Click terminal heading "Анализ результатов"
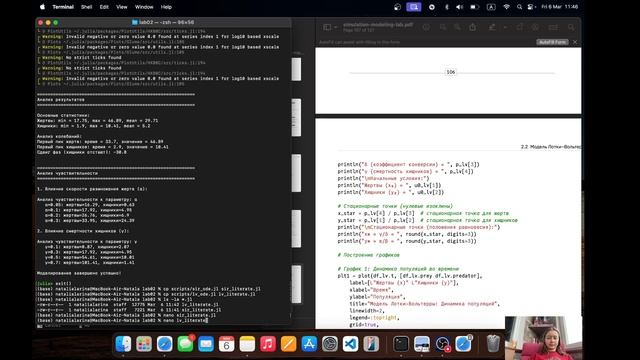Viewport: 640px width, 360px height. 61,100
